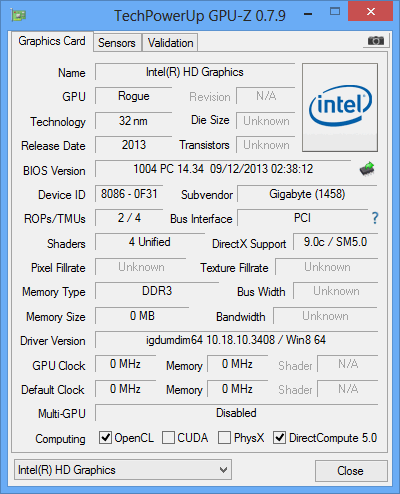Click the Release Date field 2013
The height and width of the screenshot is (494, 400).
tap(134, 145)
